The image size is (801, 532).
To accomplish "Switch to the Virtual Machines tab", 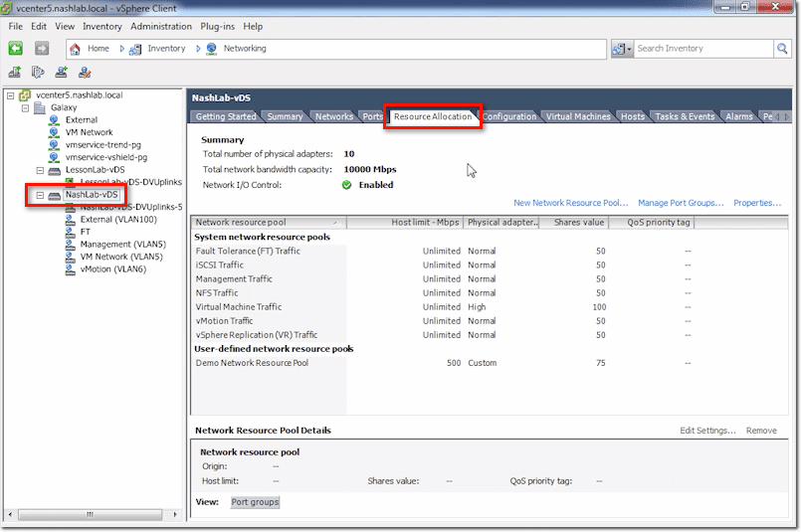I will [x=578, y=116].
